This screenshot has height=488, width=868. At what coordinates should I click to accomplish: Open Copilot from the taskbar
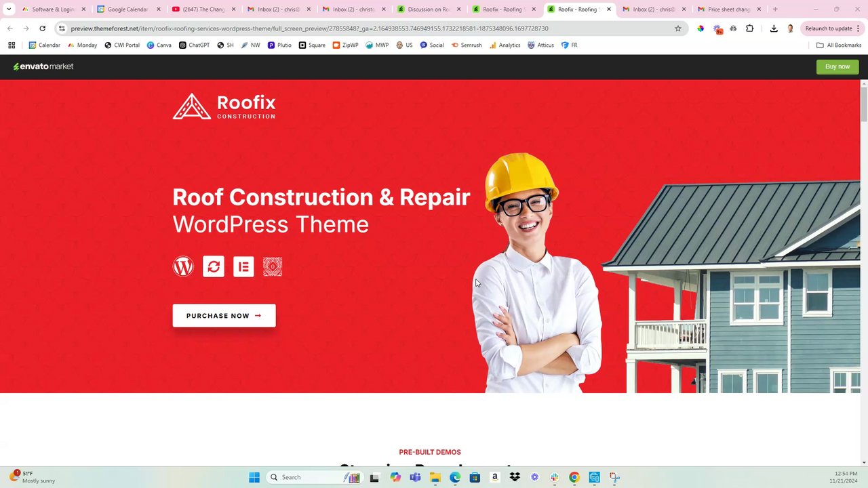[395, 477]
